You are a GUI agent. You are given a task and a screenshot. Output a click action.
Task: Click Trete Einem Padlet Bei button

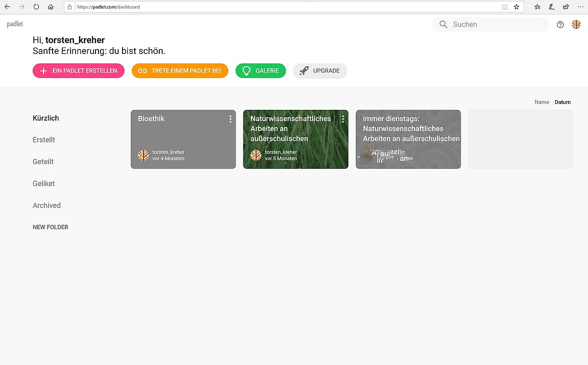180,71
